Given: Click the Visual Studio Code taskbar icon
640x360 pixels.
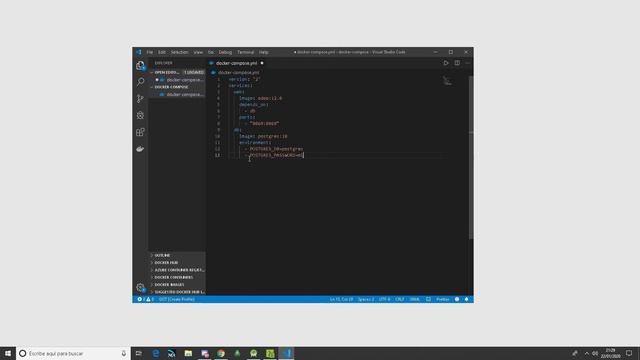Looking at the screenshot, I should [x=286, y=353].
